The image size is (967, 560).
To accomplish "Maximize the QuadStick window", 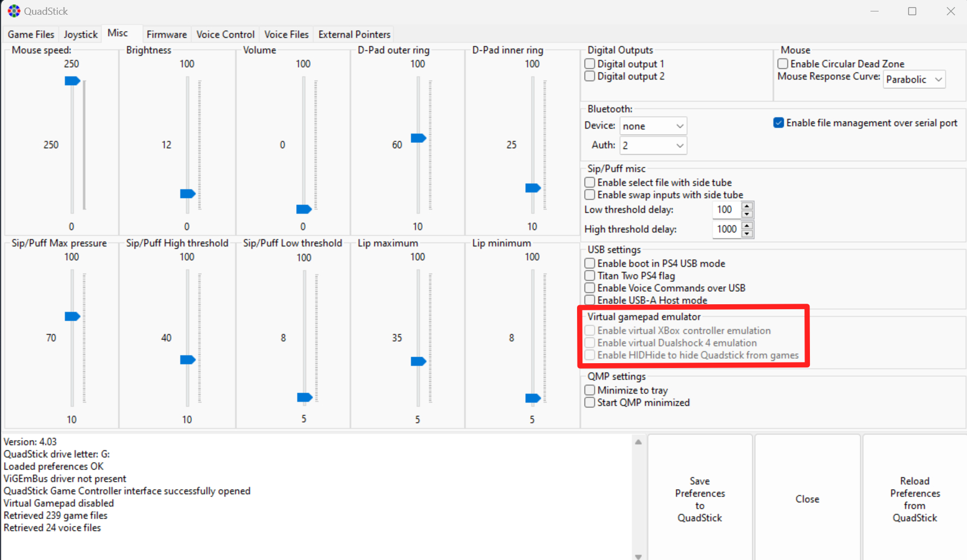I will point(912,11).
